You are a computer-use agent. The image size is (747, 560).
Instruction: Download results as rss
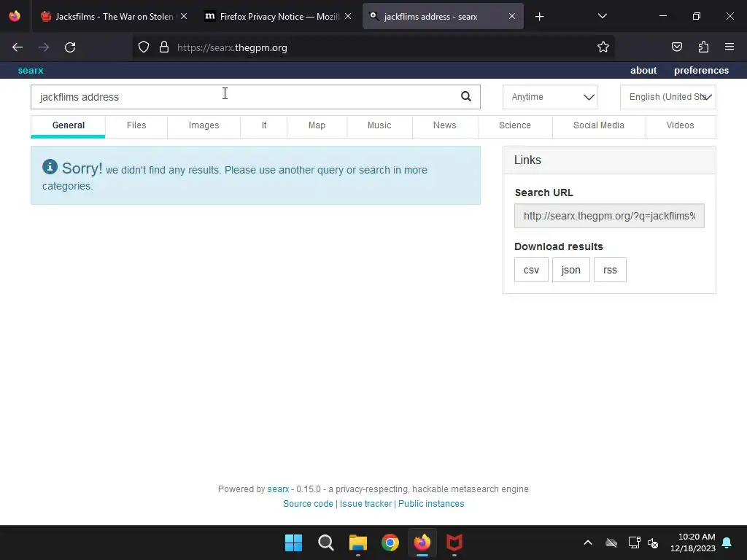(610, 270)
